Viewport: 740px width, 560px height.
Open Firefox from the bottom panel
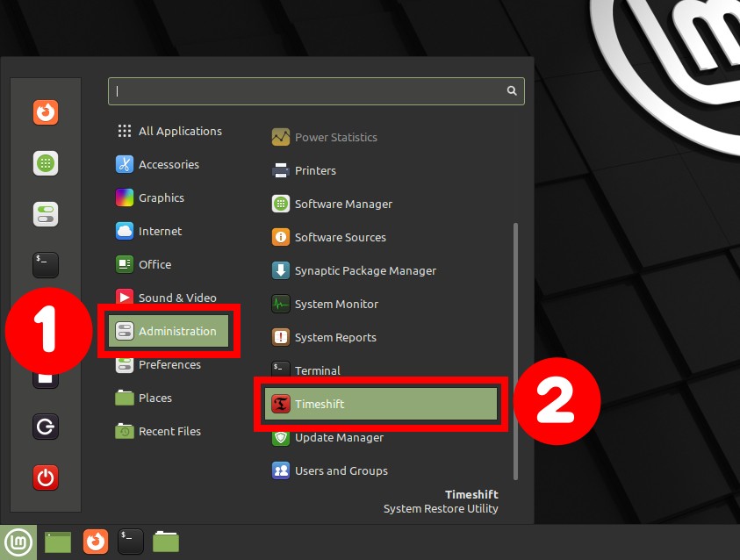click(x=96, y=542)
